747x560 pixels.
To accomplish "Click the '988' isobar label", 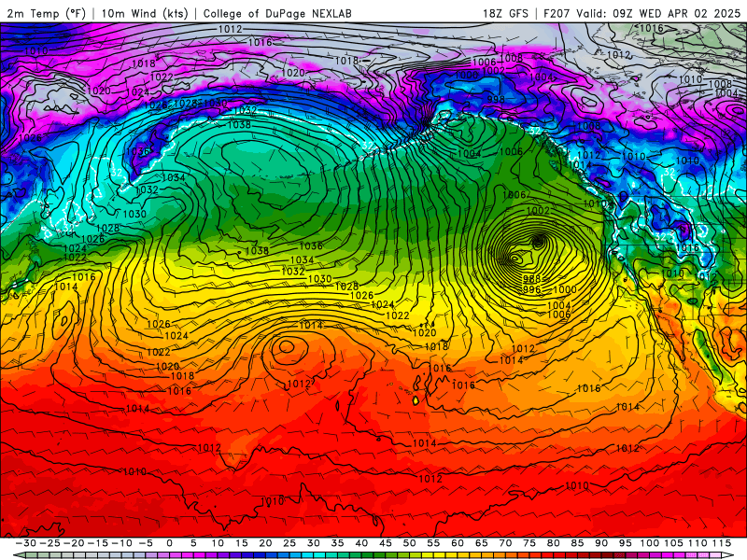I will click(x=531, y=278).
